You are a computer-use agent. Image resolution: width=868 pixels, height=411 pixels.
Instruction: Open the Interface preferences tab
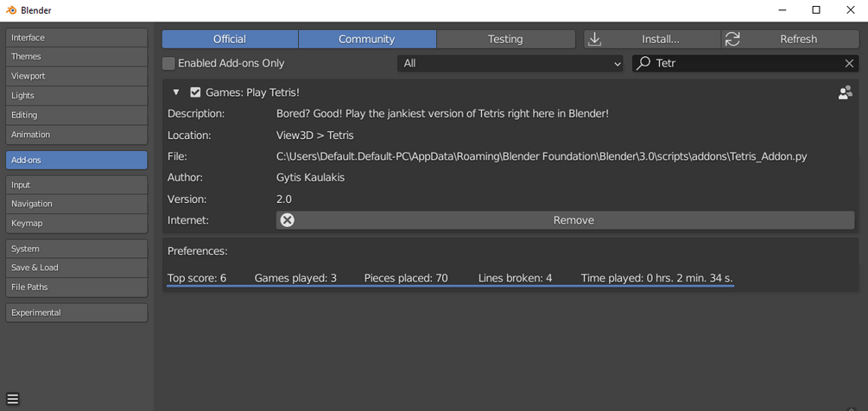coord(76,38)
